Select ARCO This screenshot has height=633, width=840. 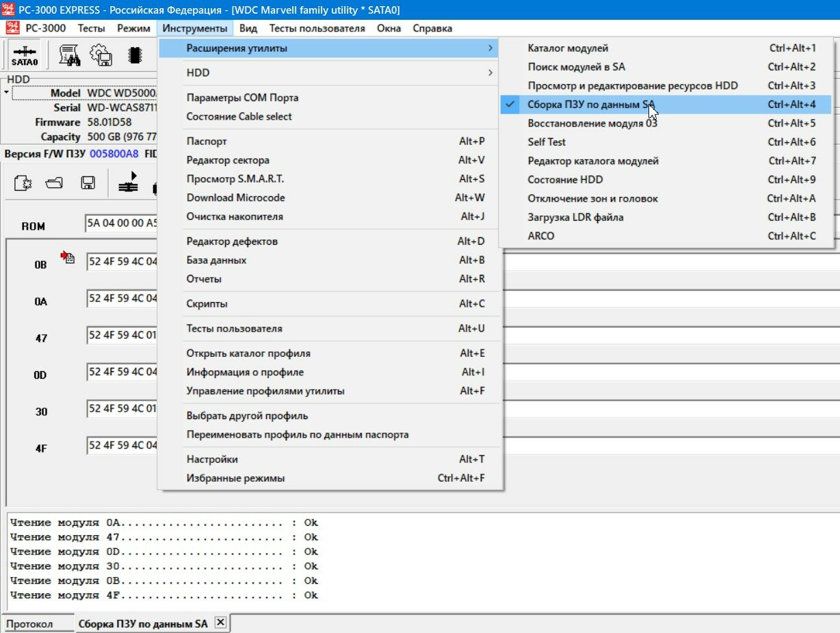click(x=666, y=236)
